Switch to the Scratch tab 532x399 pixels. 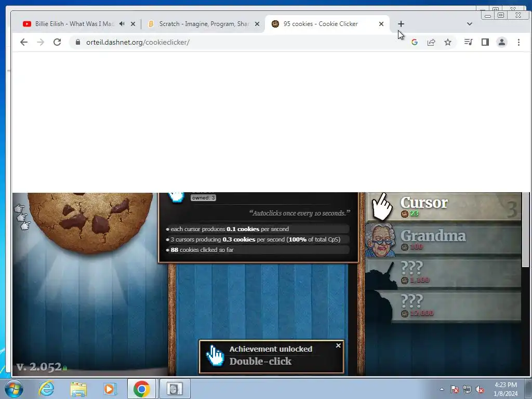coord(204,24)
